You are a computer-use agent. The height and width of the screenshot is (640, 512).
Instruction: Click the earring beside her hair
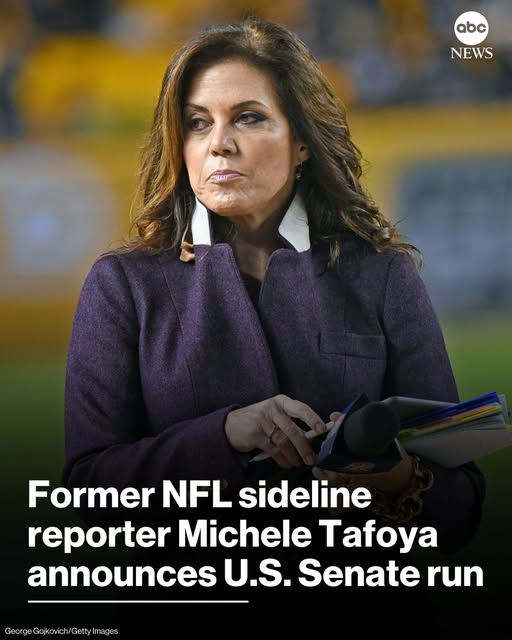(x=298, y=171)
